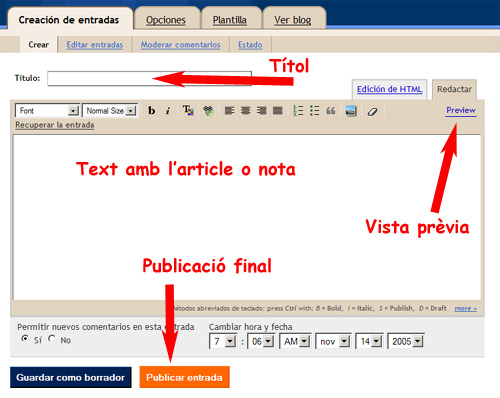Switch to Creación de entradas tab
This screenshot has height=398, width=500.
(69, 20)
